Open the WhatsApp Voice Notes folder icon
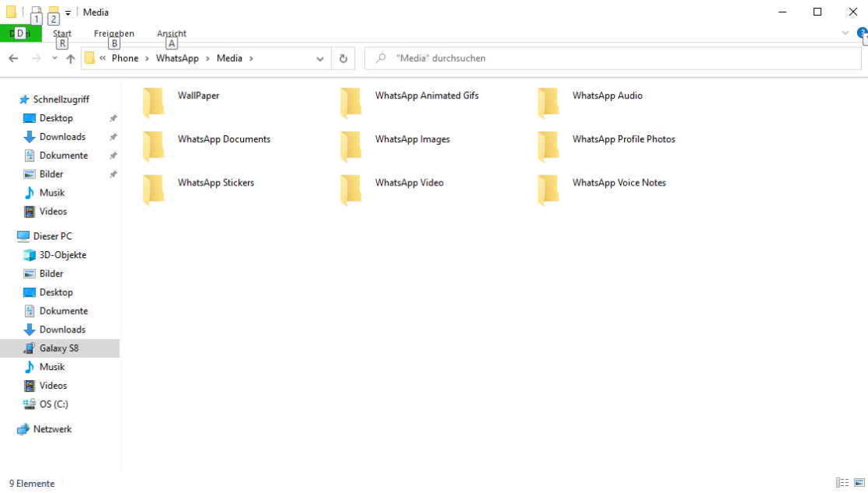 tap(549, 190)
